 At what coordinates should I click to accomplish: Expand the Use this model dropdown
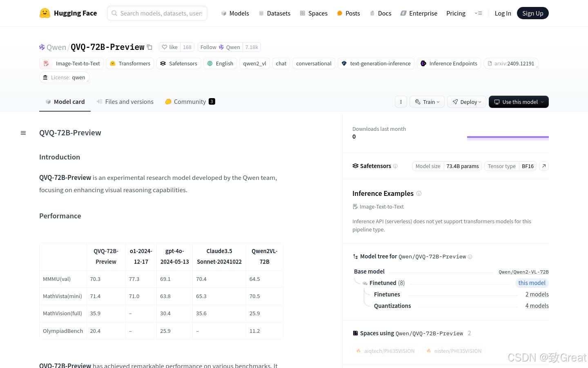click(519, 102)
